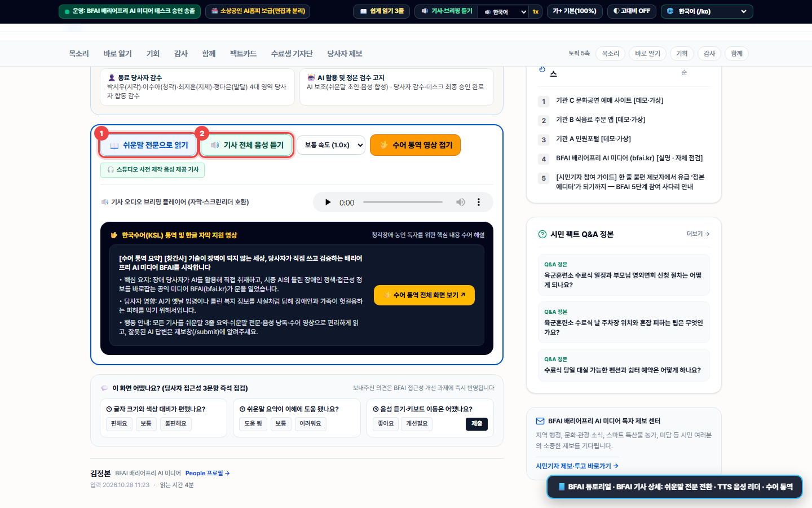Select the 바로 알기 topic pill
The width and height of the screenshot is (812, 508).
(x=647, y=54)
